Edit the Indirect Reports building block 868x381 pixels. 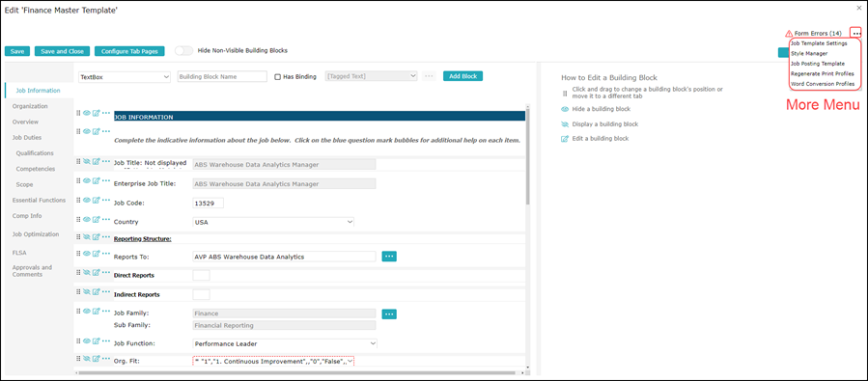click(96, 291)
